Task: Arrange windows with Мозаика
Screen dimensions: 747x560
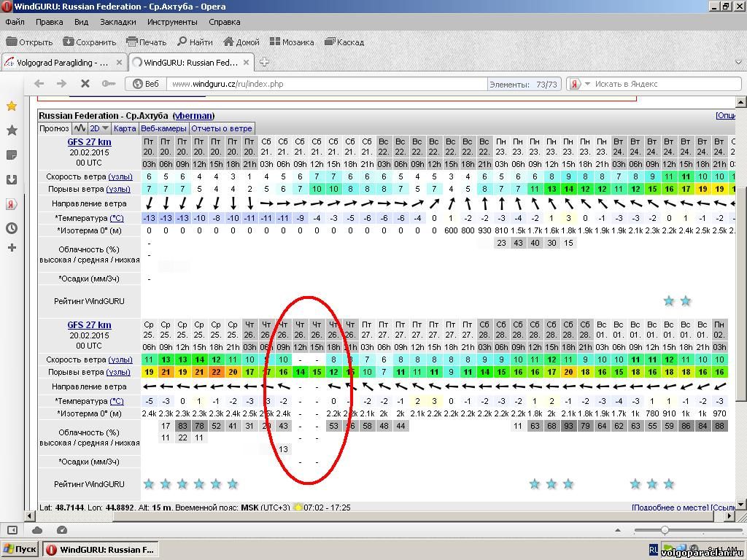Action: point(292,42)
